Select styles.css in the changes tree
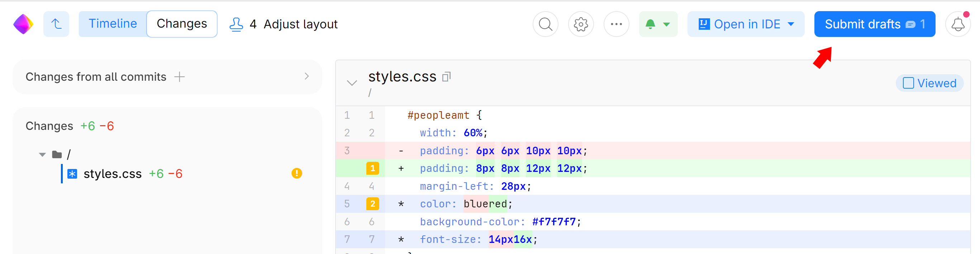Viewport: 980px width, 254px height. (x=112, y=174)
